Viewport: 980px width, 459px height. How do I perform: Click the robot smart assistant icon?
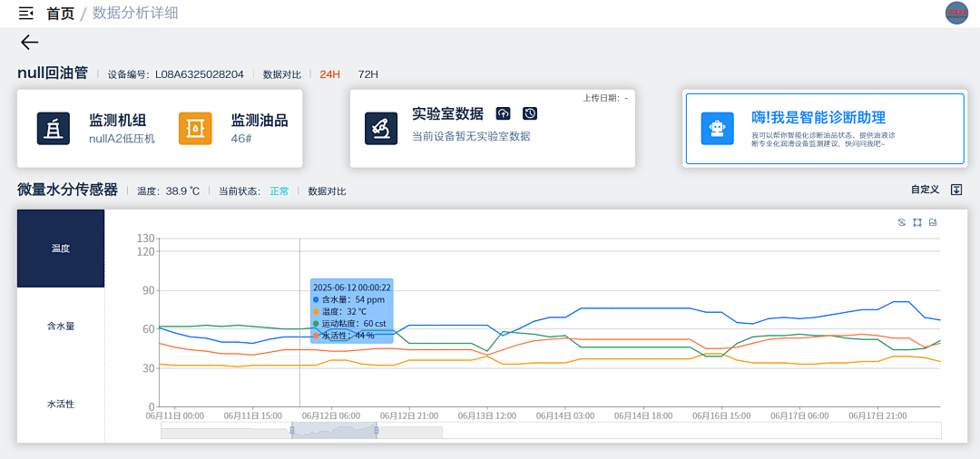pyautogui.click(x=718, y=128)
